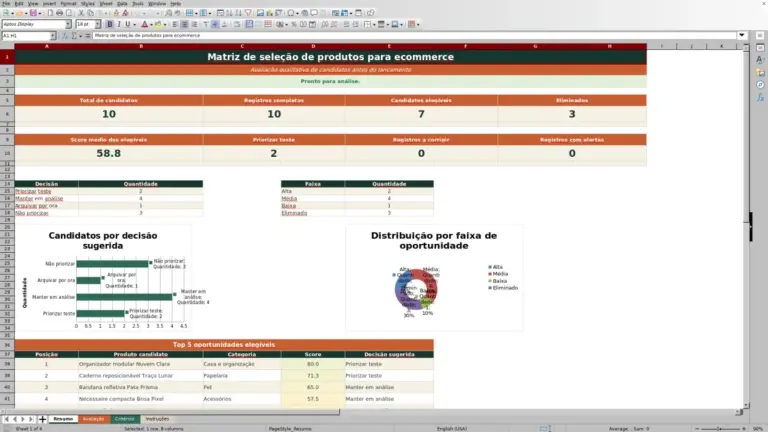Click the Sum sigma icon

coord(74,36)
